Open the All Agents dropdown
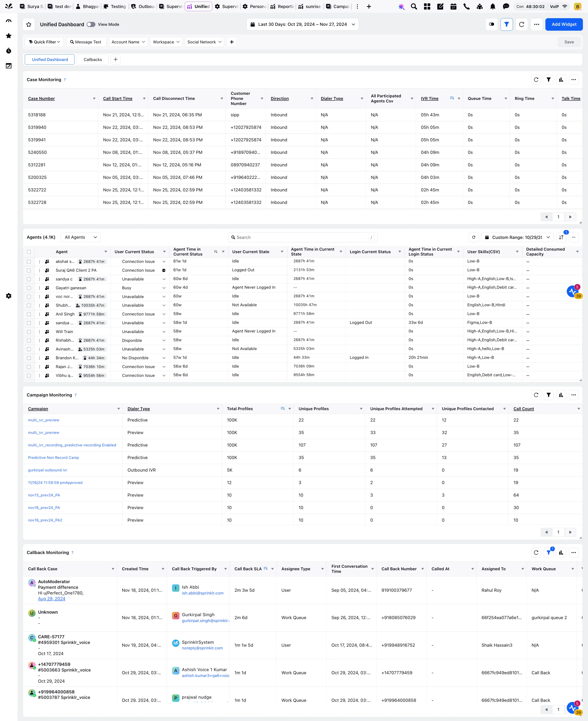588x721 pixels. click(x=80, y=237)
